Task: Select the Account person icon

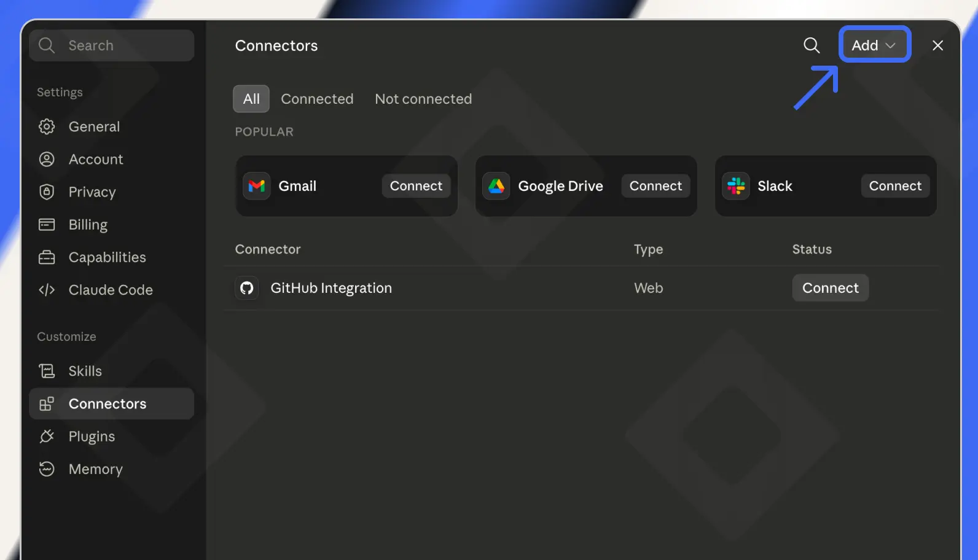Action: pyautogui.click(x=47, y=159)
